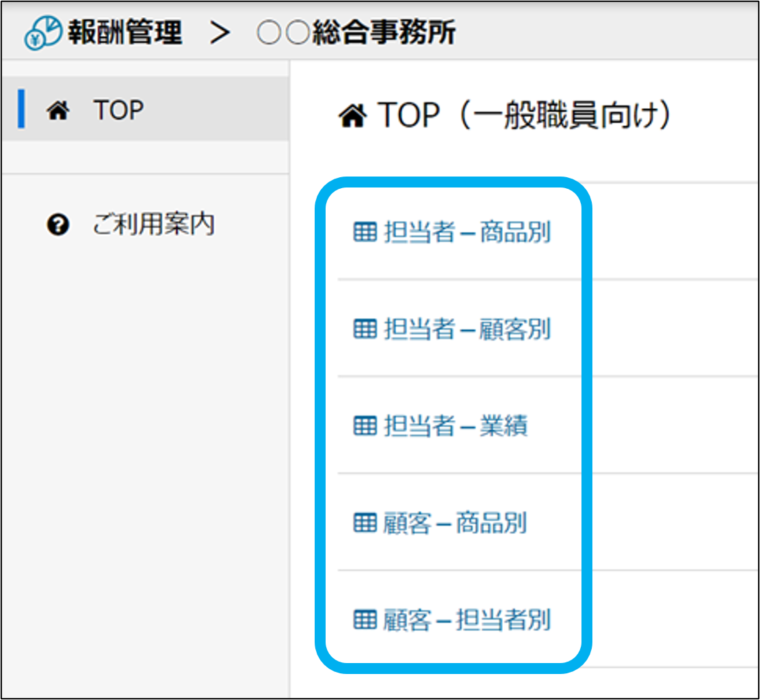The image size is (760, 700).
Task: Click the home icon in the page heading
Action: [352, 117]
